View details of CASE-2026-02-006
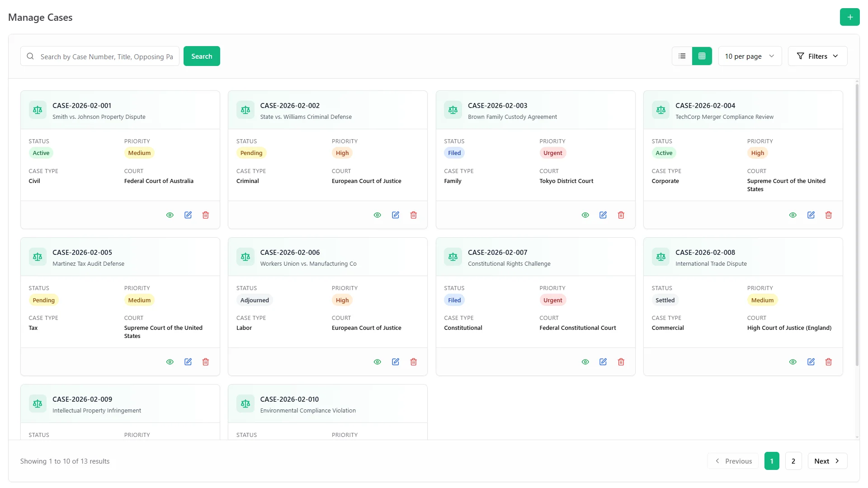This screenshot has width=868, height=488. tap(377, 362)
